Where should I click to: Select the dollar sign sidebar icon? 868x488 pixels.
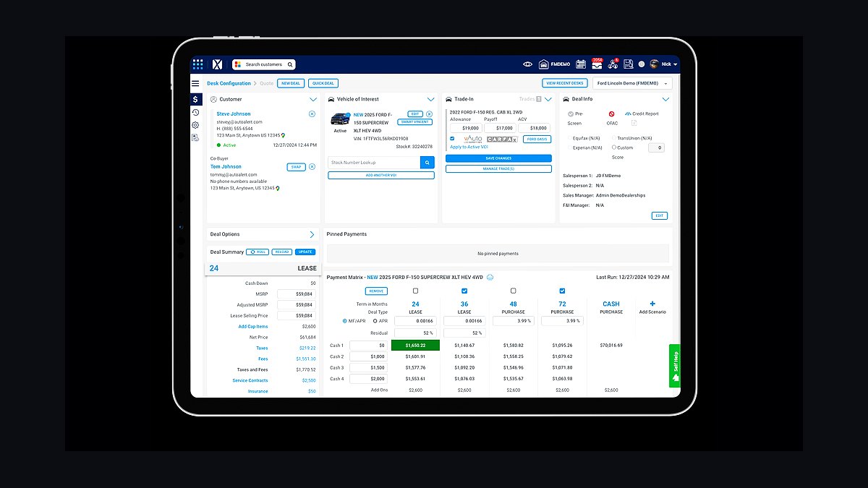tap(195, 99)
